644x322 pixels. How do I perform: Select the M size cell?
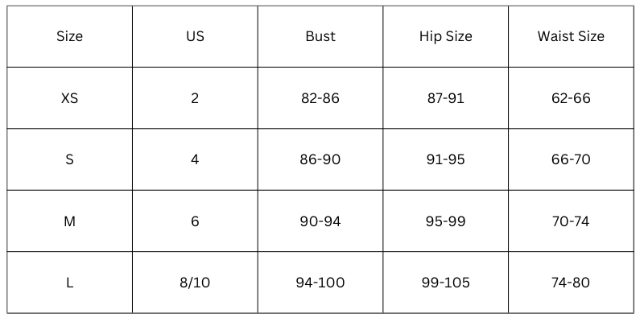pyautogui.click(x=69, y=221)
